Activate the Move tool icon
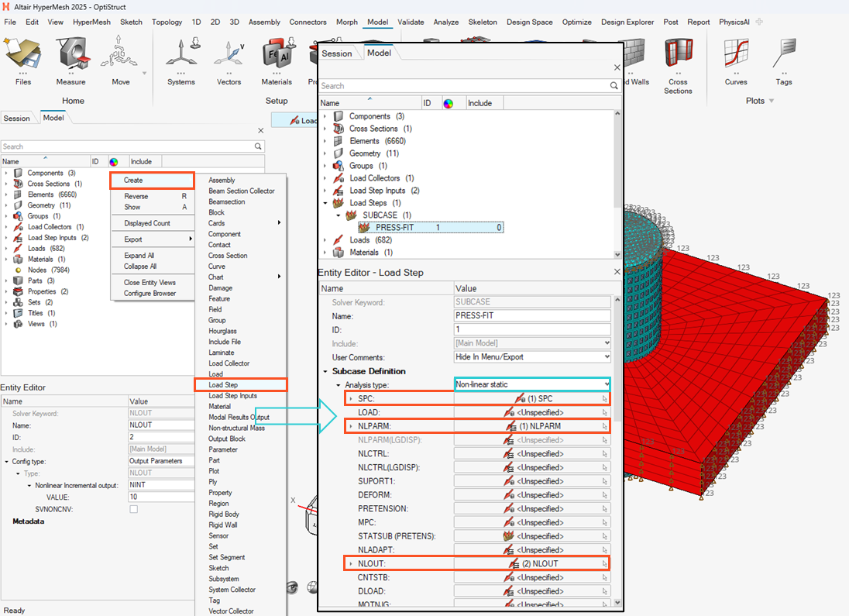The image size is (849, 616). pos(119,53)
